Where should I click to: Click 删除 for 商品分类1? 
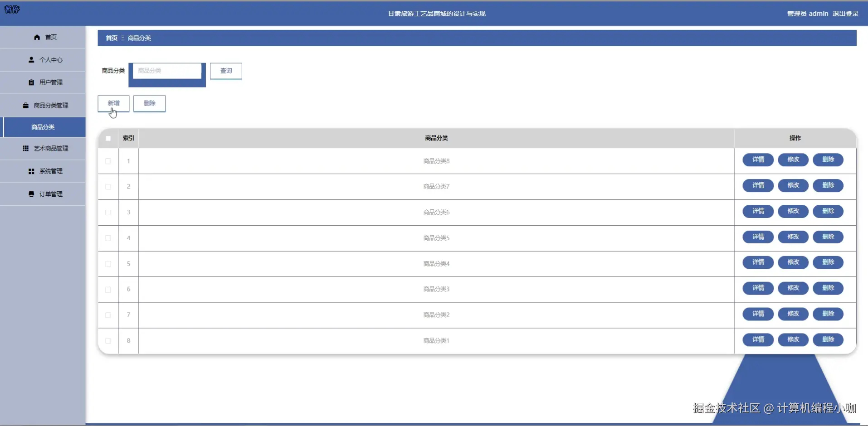[828, 340]
